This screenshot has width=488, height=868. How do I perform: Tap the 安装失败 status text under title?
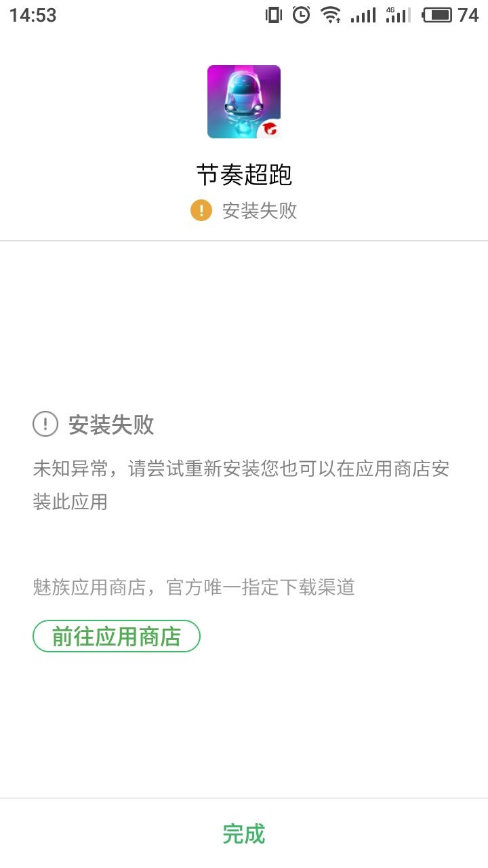tap(260, 210)
